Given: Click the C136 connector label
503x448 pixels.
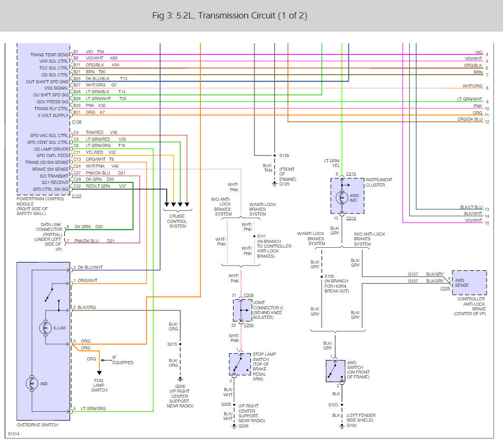Looking at the screenshot, I should (76, 122).
